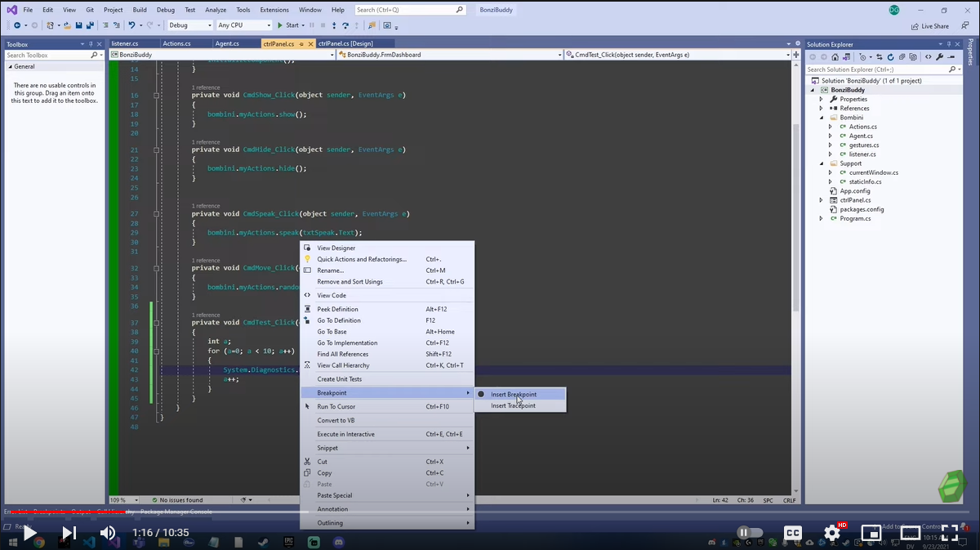
Task: Pin the ctrlPanel.cs tab with pin icon
Action: (301, 43)
